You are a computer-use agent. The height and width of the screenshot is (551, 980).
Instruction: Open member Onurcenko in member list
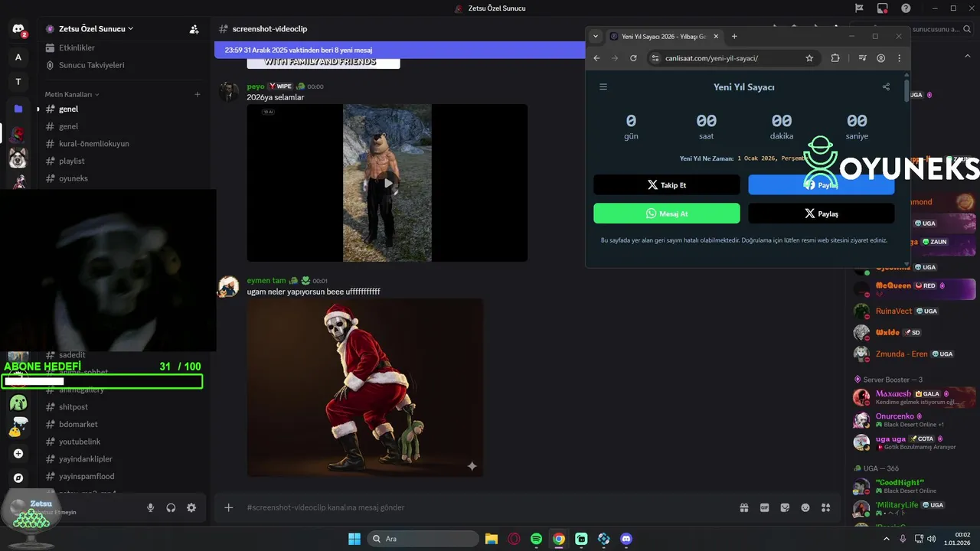915,420
